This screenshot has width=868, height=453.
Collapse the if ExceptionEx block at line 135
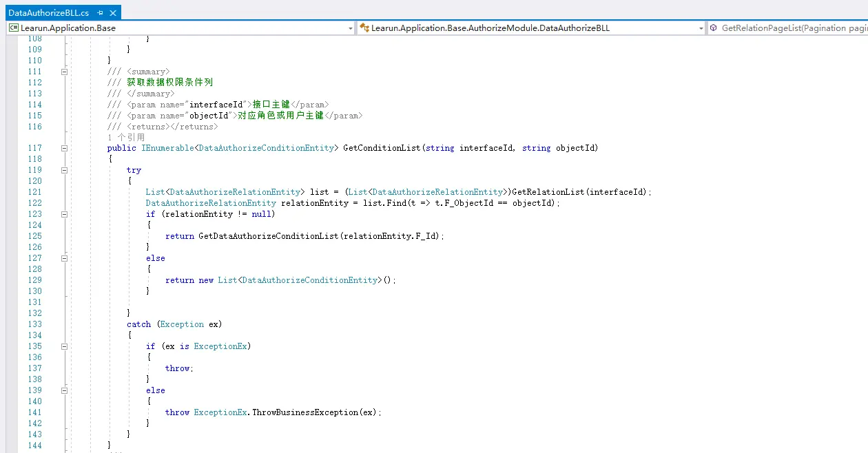pyautogui.click(x=65, y=346)
